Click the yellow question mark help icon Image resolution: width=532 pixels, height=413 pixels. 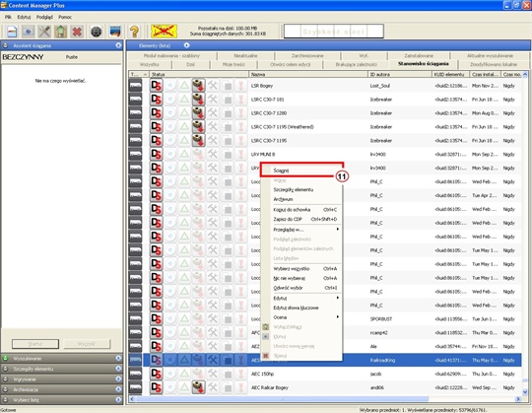134,32
